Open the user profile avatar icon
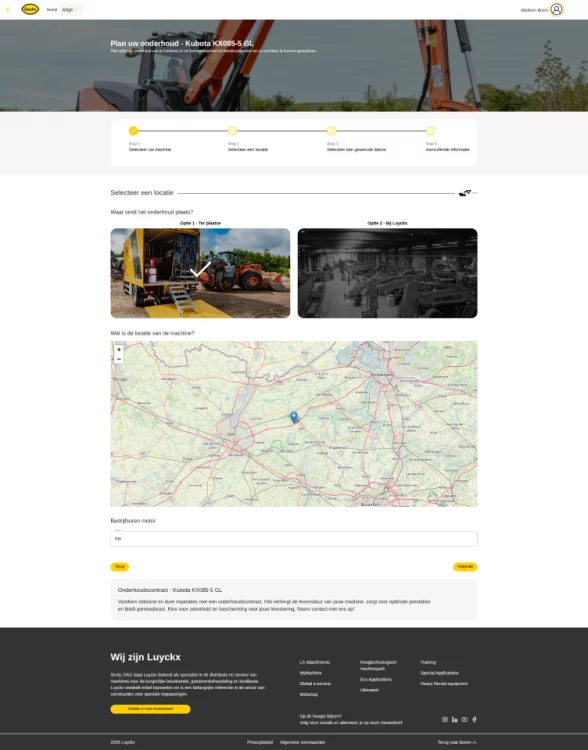 tap(556, 10)
